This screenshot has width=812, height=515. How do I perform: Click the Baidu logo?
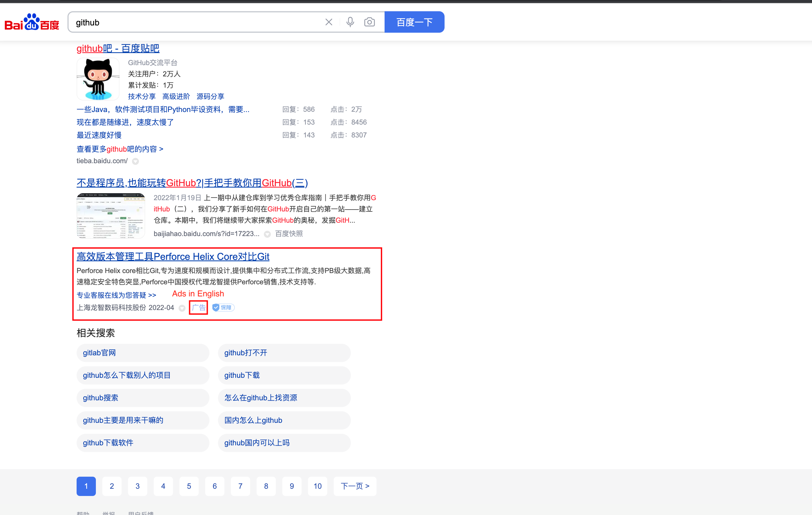(x=32, y=23)
